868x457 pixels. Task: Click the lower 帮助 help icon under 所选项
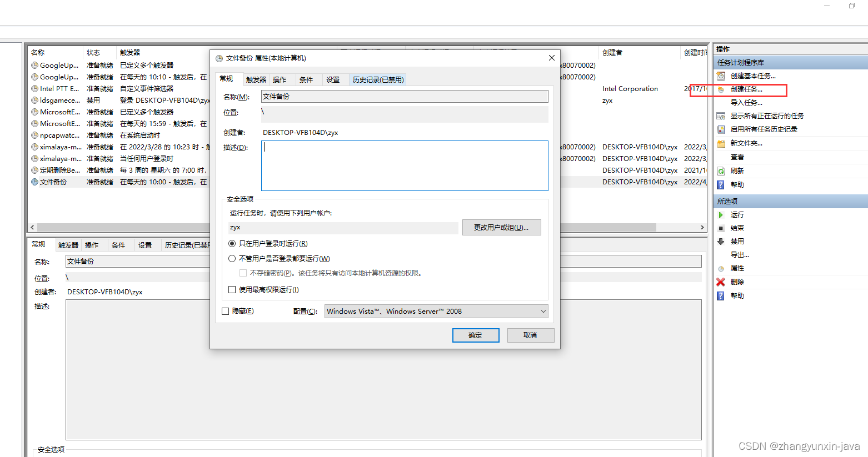click(721, 295)
